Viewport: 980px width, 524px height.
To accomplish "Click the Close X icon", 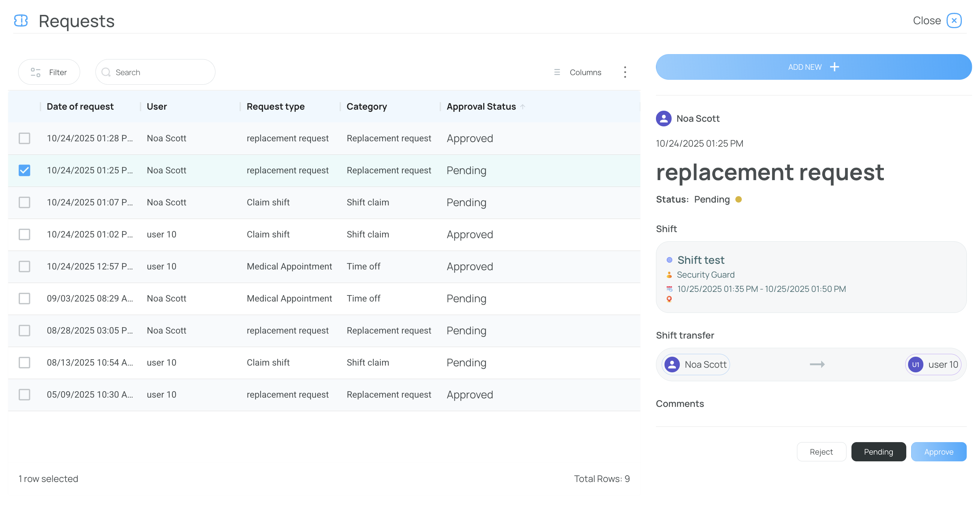I will tap(954, 21).
